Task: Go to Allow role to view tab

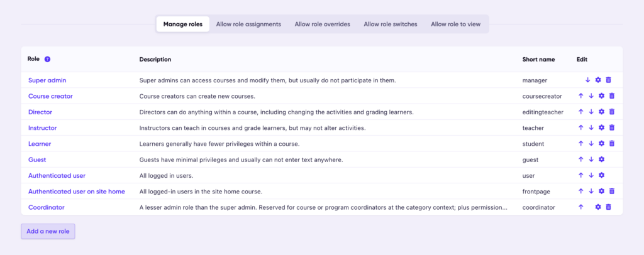Action: pyautogui.click(x=455, y=24)
